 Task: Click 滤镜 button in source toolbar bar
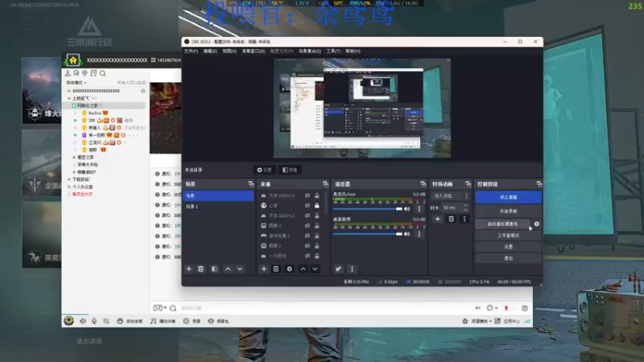pos(290,170)
